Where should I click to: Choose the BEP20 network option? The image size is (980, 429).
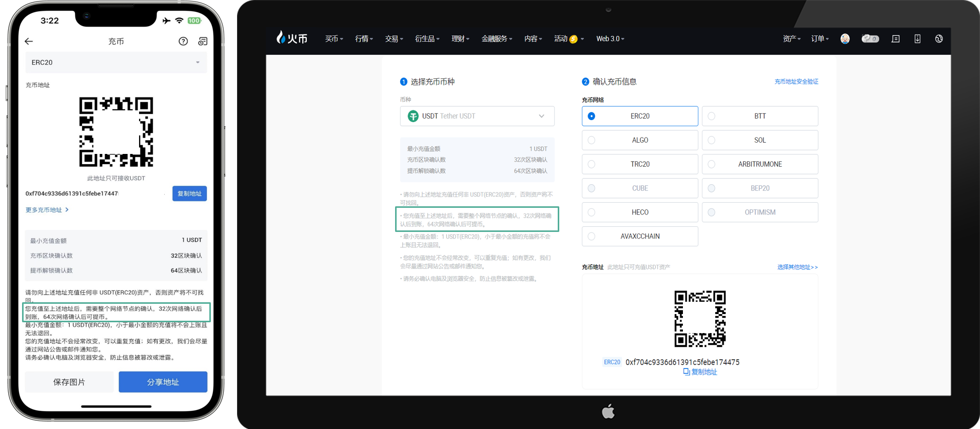pyautogui.click(x=760, y=188)
